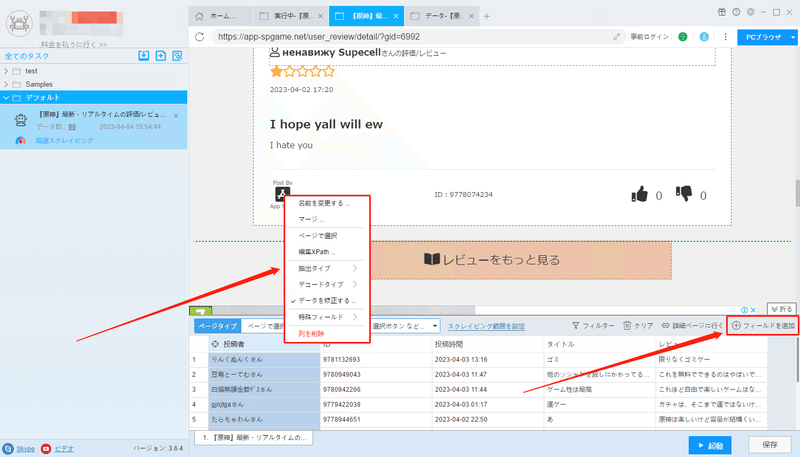Collapse the デフォルト folder
The image size is (800, 457).
pyautogui.click(x=6, y=97)
